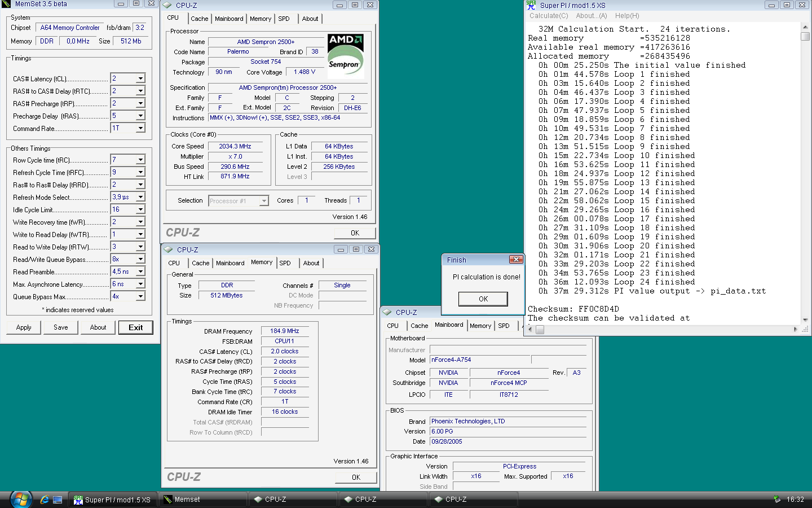
Task: Click the system tray icon beside the clock
Action: coord(777,500)
